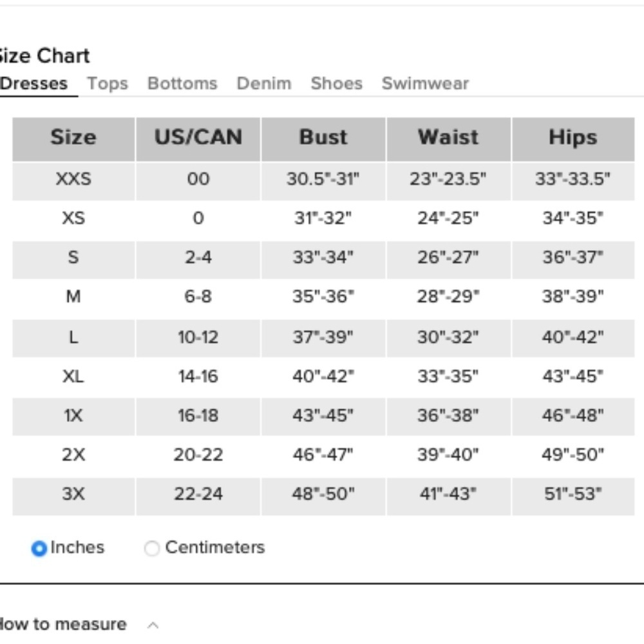Click the Bust column header
The width and height of the screenshot is (644, 644).
[323, 138]
